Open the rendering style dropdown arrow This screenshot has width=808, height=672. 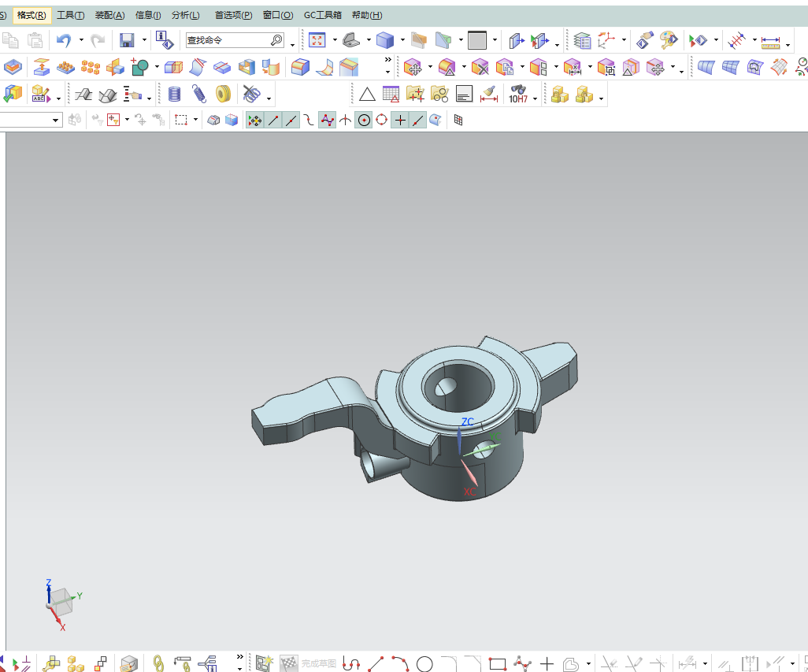[x=402, y=40]
